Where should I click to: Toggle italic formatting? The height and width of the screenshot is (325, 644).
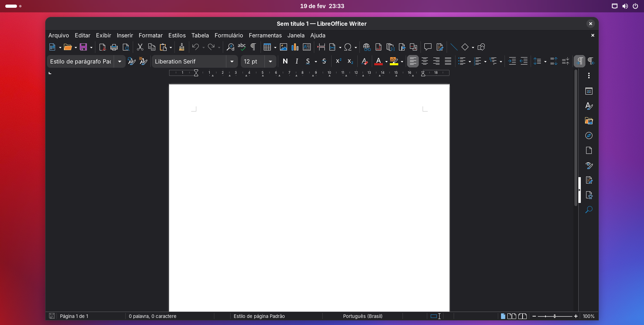pos(297,61)
